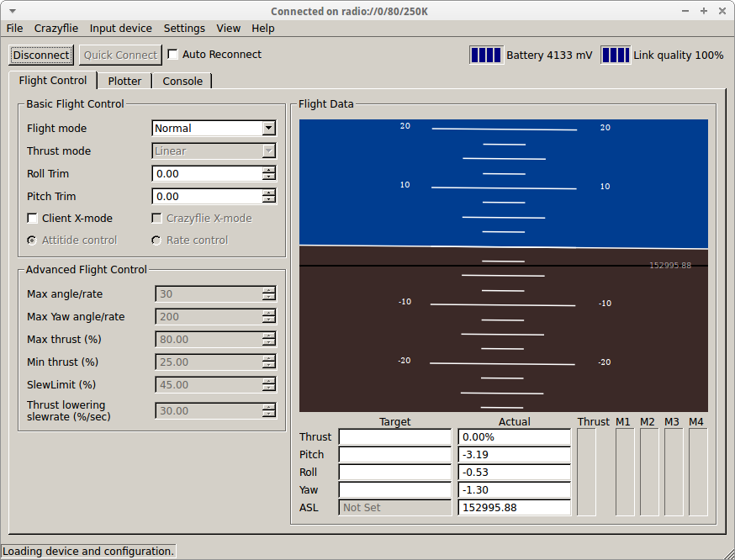The height and width of the screenshot is (560, 735).
Task: Click the Roll Trim input field
Action: pyautogui.click(x=207, y=174)
